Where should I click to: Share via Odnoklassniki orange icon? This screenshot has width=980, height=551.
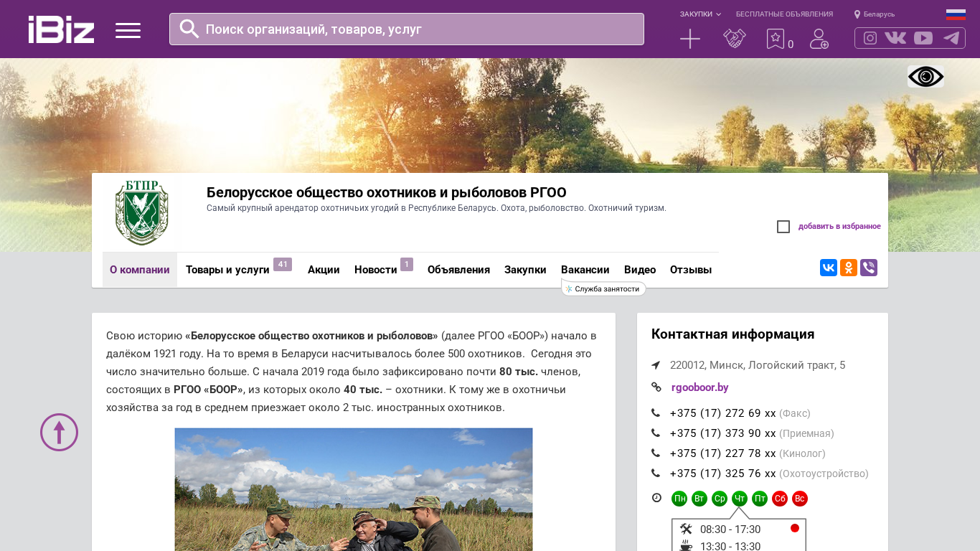tap(849, 268)
